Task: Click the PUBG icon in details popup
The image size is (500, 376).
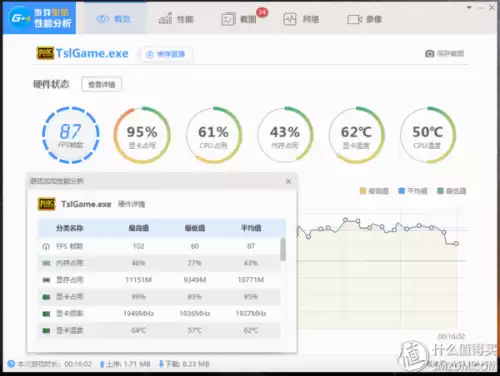Action: point(46,204)
